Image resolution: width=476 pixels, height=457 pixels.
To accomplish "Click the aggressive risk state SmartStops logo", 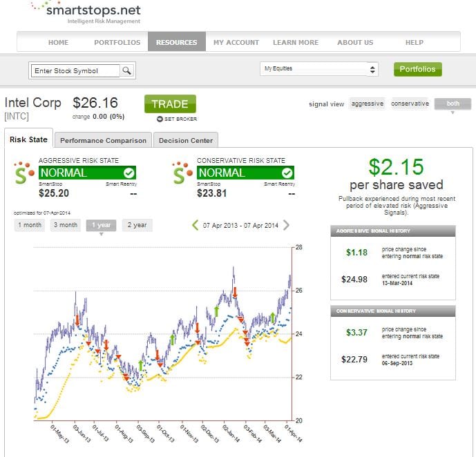I will tap(24, 173).
